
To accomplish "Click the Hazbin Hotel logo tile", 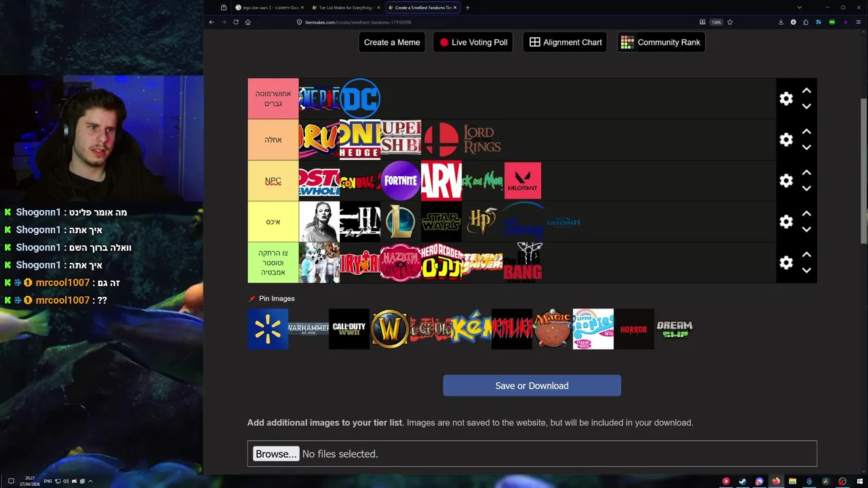I will (x=401, y=262).
